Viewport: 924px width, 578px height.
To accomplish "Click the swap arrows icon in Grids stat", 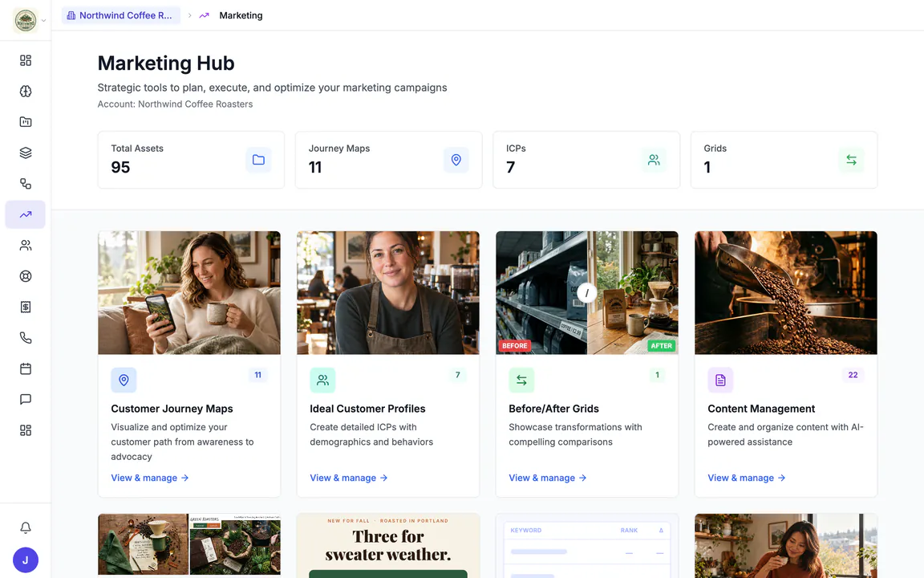I will (x=851, y=160).
